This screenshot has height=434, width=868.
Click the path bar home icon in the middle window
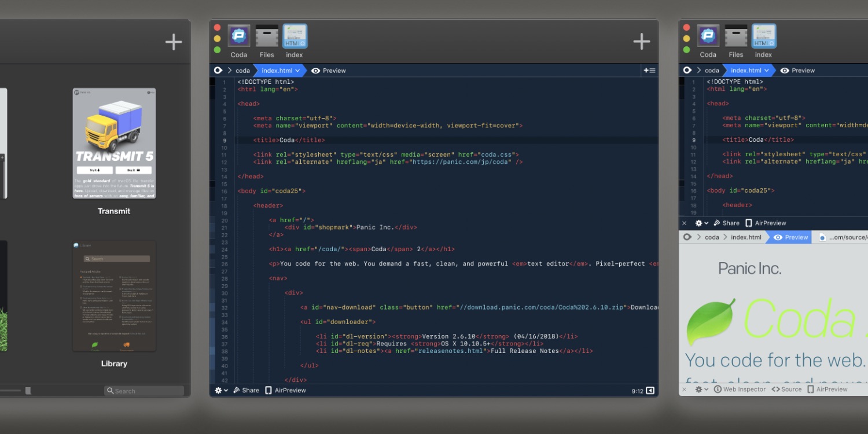[x=218, y=71]
